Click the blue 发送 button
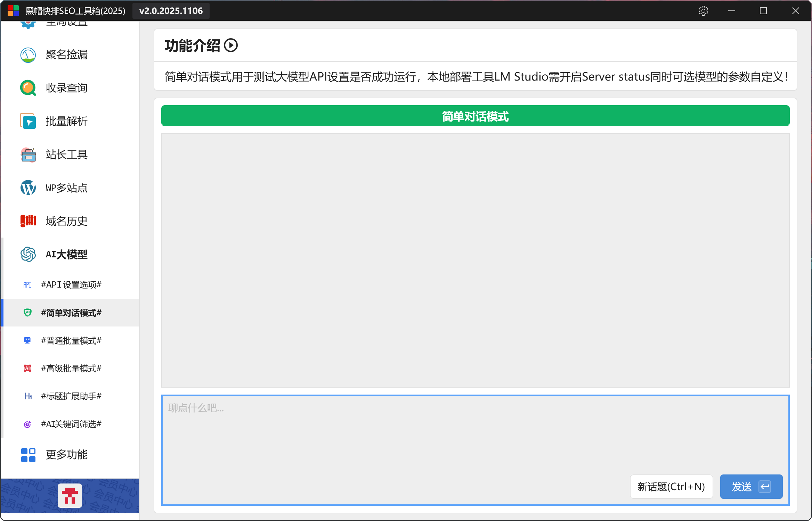 pyautogui.click(x=751, y=487)
